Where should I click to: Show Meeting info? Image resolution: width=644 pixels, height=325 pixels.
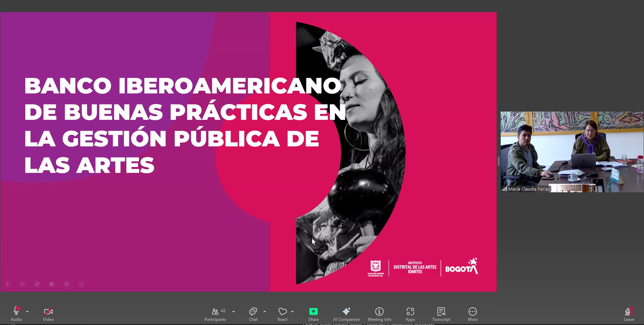tap(379, 311)
